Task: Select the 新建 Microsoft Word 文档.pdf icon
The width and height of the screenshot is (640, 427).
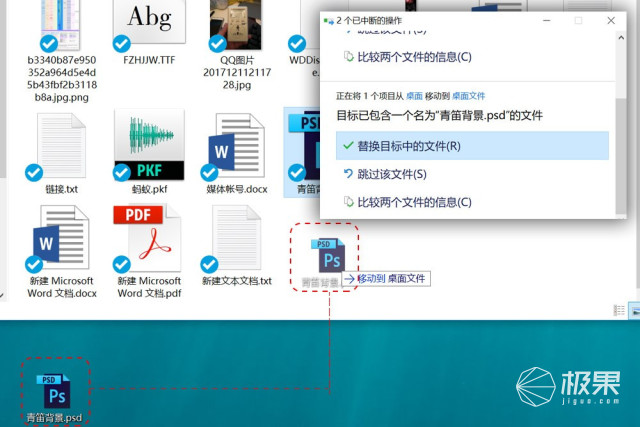Action: (148, 238)
